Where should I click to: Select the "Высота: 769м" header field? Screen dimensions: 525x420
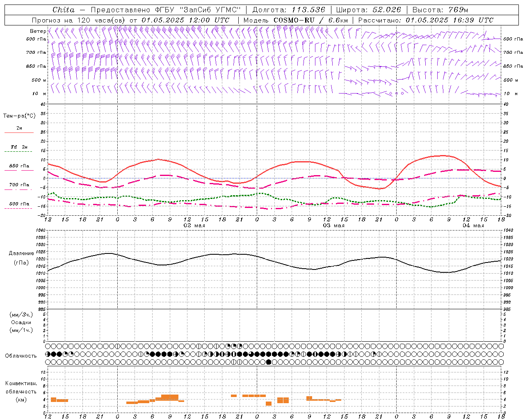click(x=441, y=10)
